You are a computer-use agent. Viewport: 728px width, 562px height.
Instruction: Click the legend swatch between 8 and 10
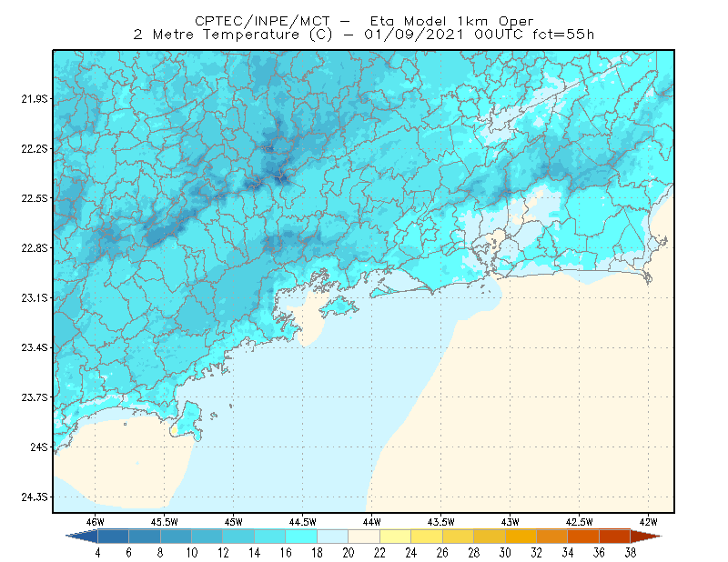(x=176, y=537)
